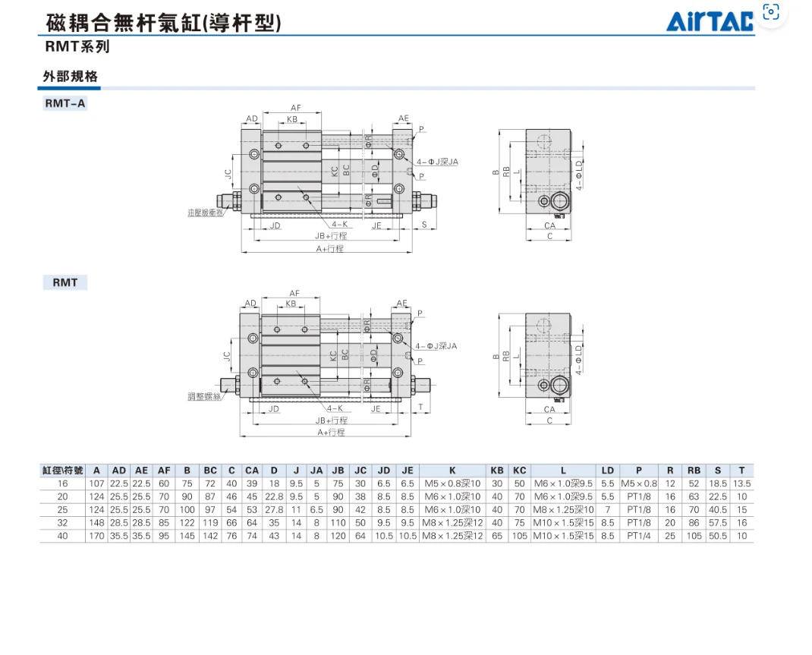Click the JB column header

point(338,471)
